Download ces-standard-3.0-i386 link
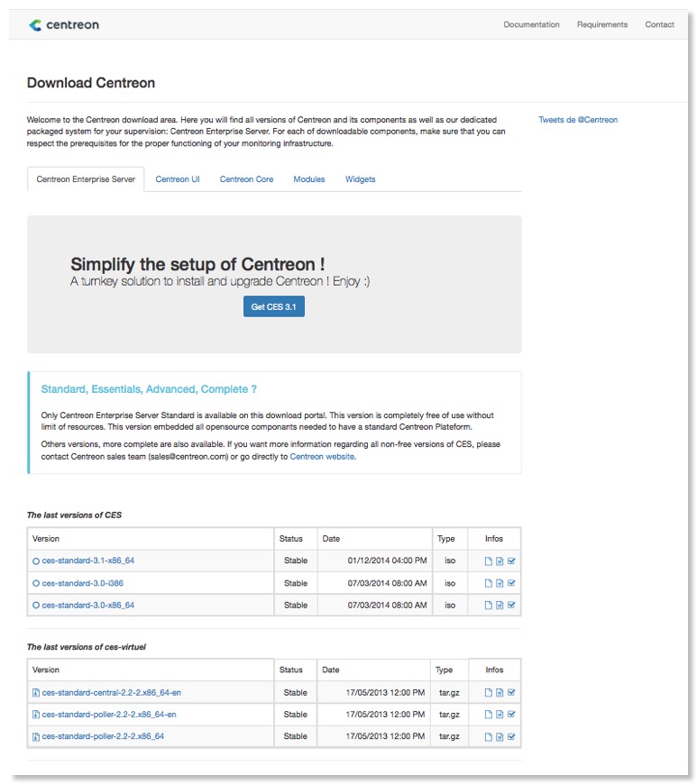The height and width of the screenshot is (784, 697). click(x=83, y=584)
